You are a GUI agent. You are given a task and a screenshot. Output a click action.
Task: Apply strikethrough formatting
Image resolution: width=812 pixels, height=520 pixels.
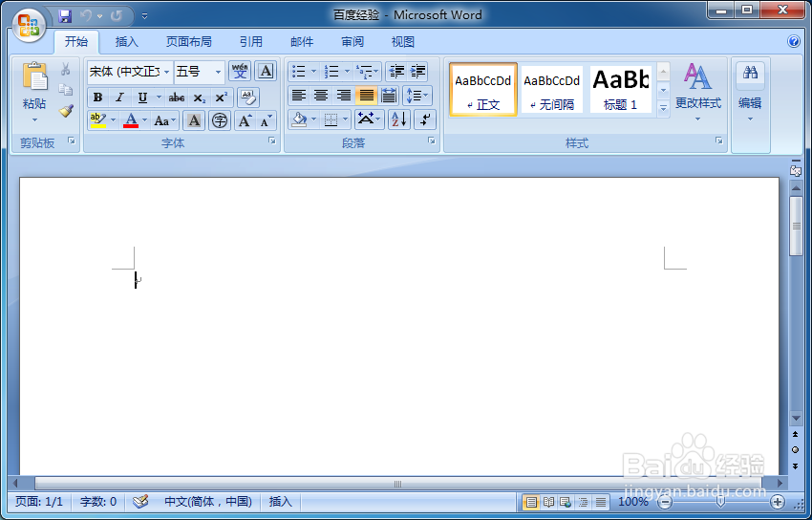[177, 97]
